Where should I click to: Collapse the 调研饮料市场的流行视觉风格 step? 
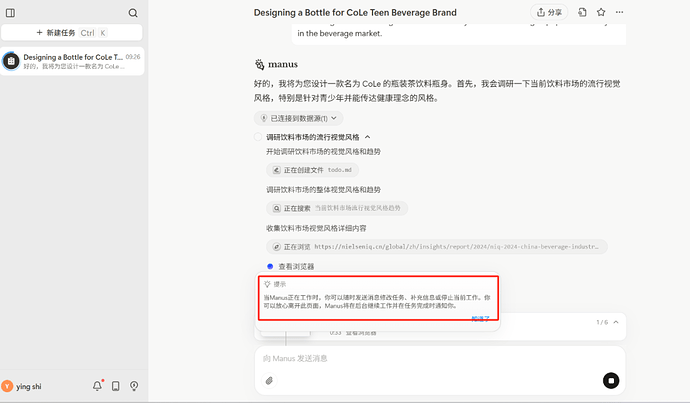(367, 137)
